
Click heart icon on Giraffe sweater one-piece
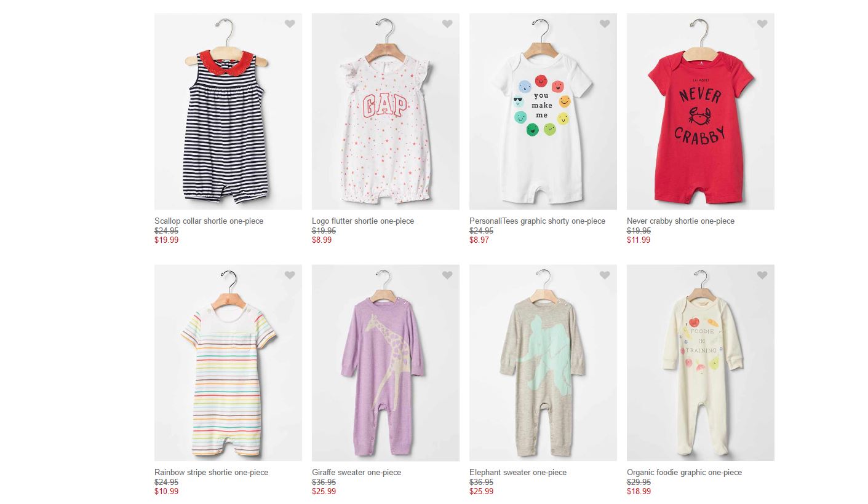coord(447,275)
